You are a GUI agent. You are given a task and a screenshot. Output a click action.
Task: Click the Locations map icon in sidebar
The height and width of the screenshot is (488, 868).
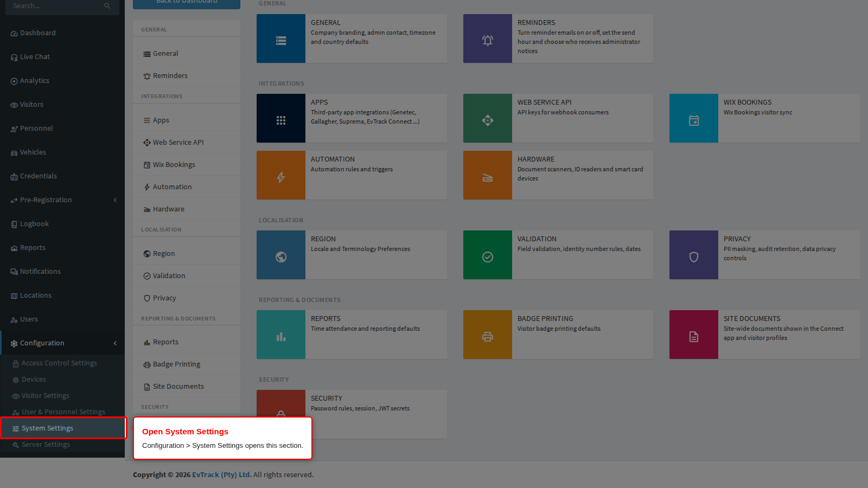pos(14,296)
